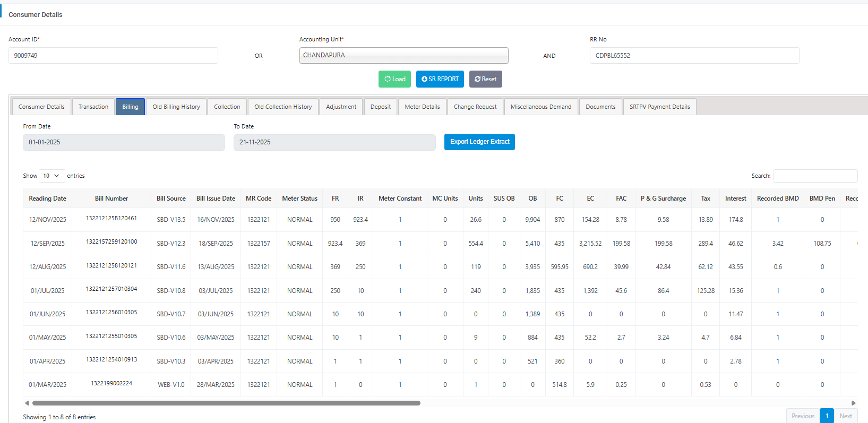
Task: Click Export Ledger Extract button
Action: coord(479,142)
